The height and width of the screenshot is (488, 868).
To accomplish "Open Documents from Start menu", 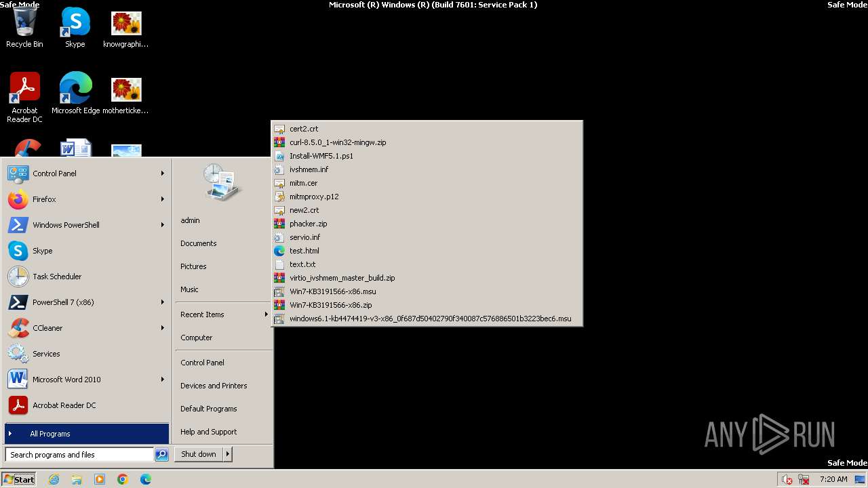I will [223, 243].
